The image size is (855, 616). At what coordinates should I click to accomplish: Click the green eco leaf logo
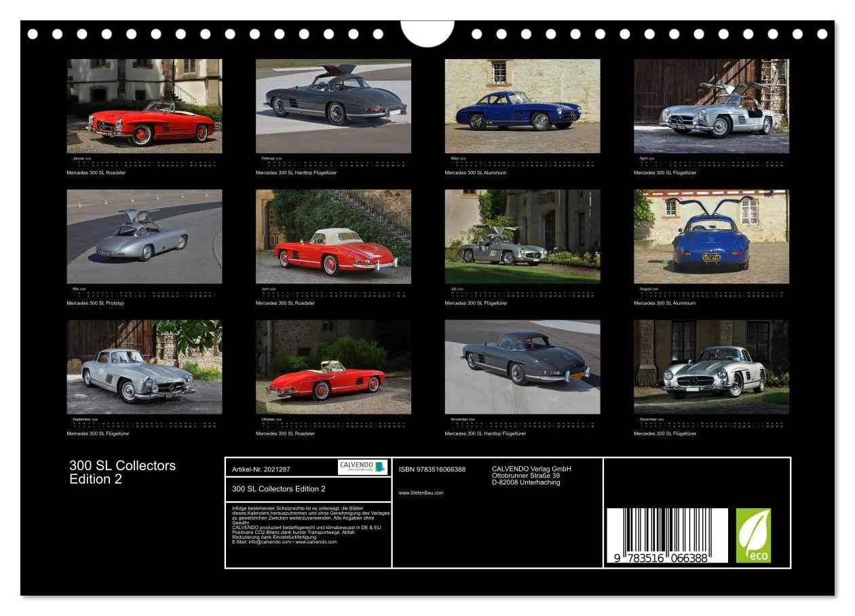tap(754, 536)
